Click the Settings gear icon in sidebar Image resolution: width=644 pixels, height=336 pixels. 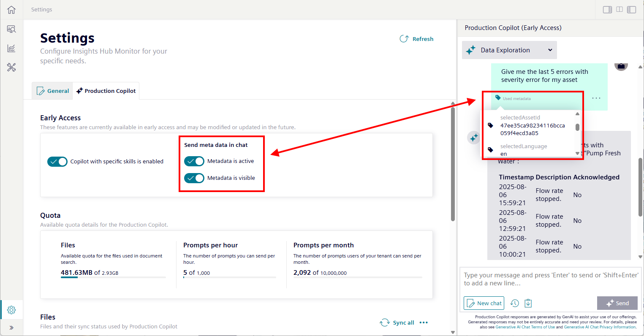click(11, 310)
